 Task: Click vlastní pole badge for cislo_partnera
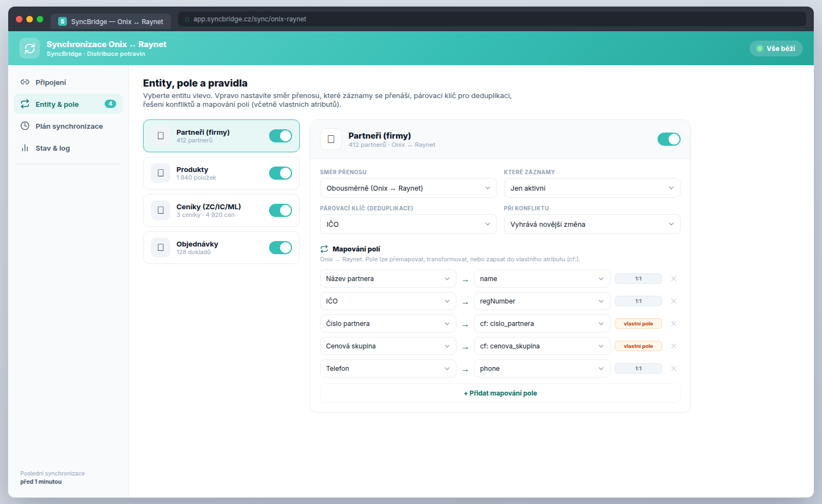[638, 324]
